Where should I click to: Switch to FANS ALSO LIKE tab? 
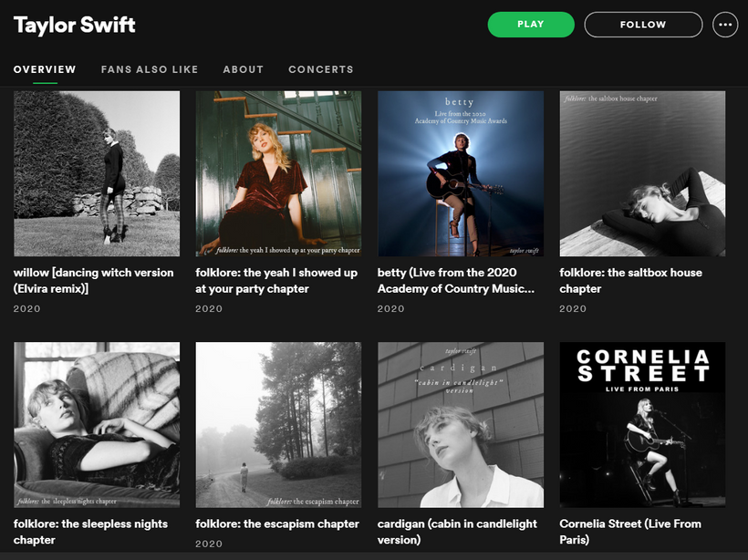point(150,69)
